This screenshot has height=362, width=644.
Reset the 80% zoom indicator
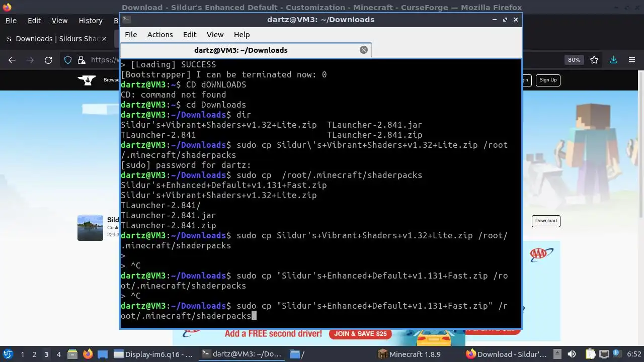tap(574, 60)
